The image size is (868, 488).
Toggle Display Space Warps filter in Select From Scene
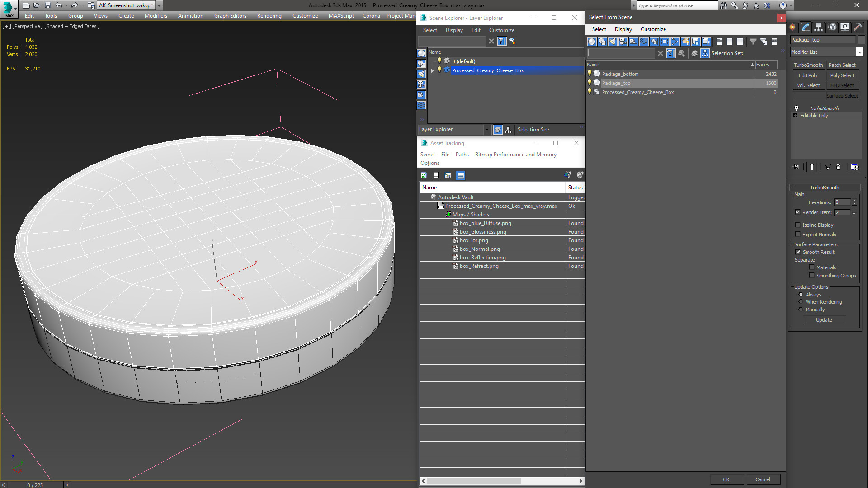644,42
